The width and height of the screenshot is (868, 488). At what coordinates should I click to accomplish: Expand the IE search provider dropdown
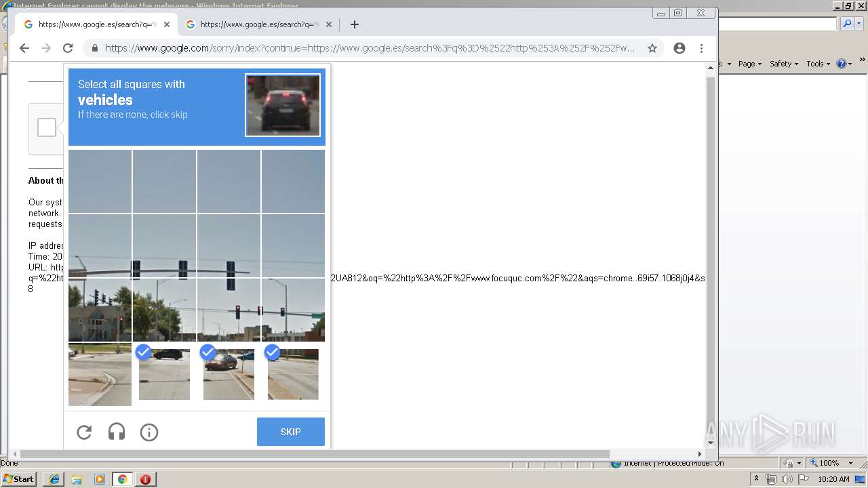[x=859, y=24]
